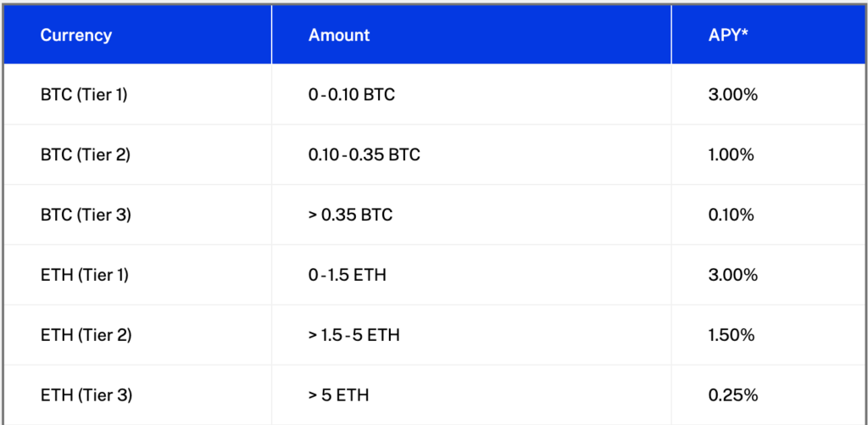The width and height of the screenshot is (868, 425).
Task: Select the ETH (Tier 3) cell
Action: tap(86, 395)
